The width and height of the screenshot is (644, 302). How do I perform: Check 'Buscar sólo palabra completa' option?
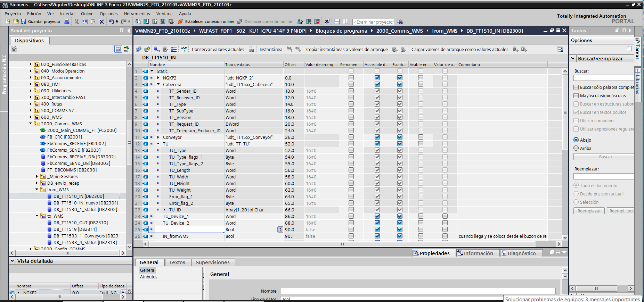(x=576, y=87)
